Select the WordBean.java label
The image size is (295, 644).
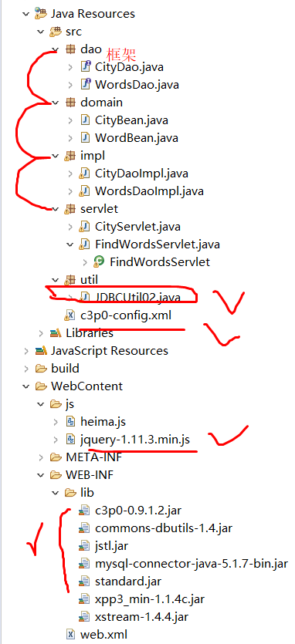[x=136, y=137]
